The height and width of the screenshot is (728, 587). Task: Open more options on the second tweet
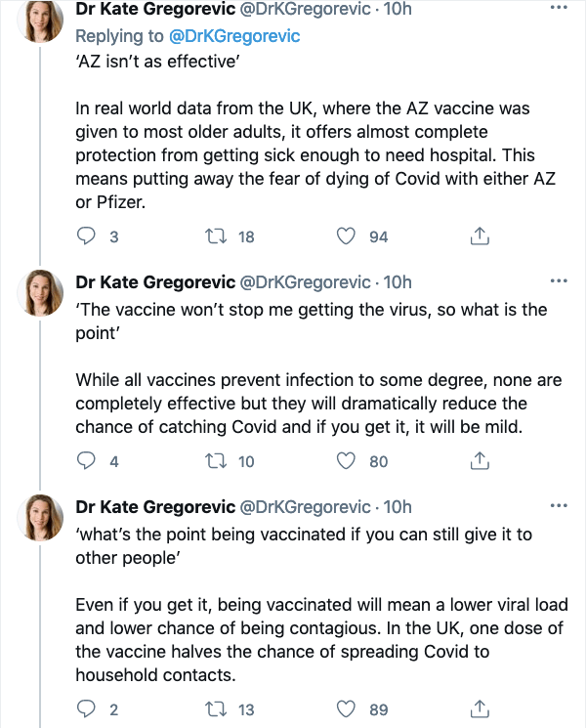559,281
